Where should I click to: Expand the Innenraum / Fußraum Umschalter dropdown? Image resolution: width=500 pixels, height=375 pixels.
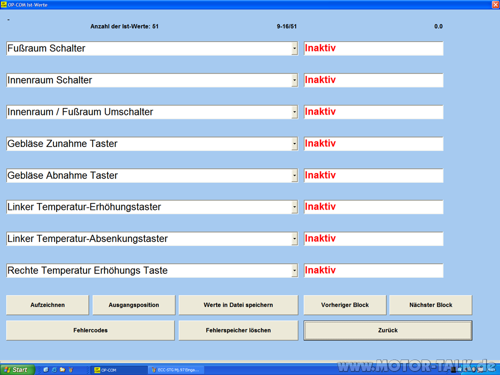294,112
